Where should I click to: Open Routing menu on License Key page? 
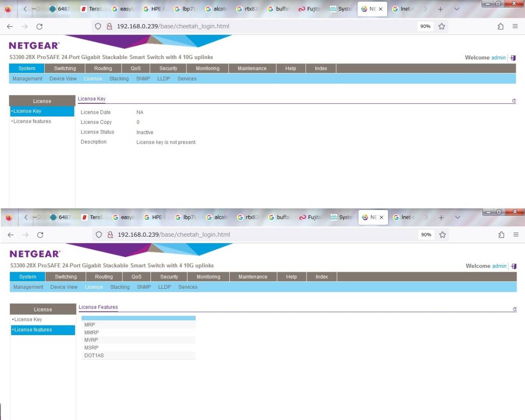(x=103, y=68)
